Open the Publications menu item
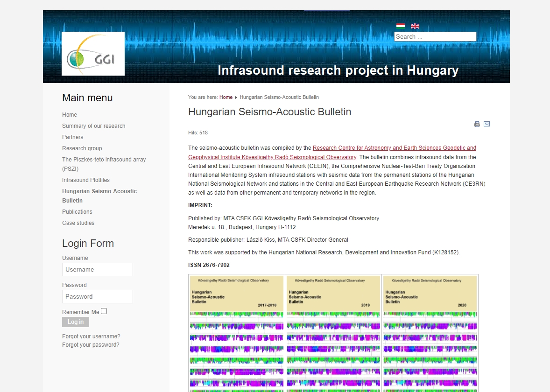Image resolution: width=550 pixels, height=392 pixels. [77, 212]
